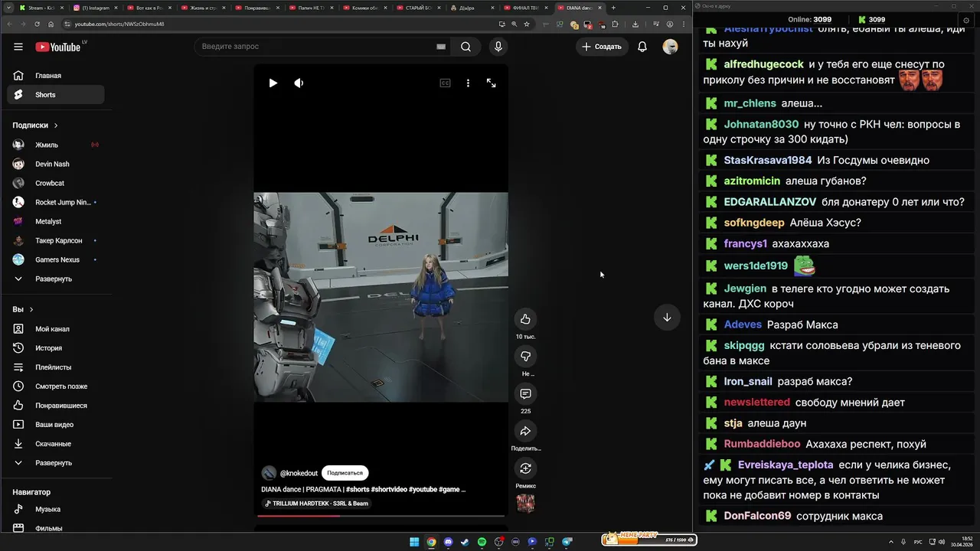Switch to the Stream - Kick browser tab
The width and height of the screenshot is (980, 551).
coord(41,8)
